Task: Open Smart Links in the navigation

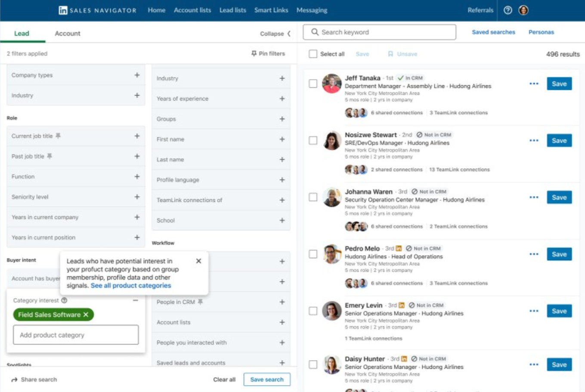Action: [x=271, y=10]
